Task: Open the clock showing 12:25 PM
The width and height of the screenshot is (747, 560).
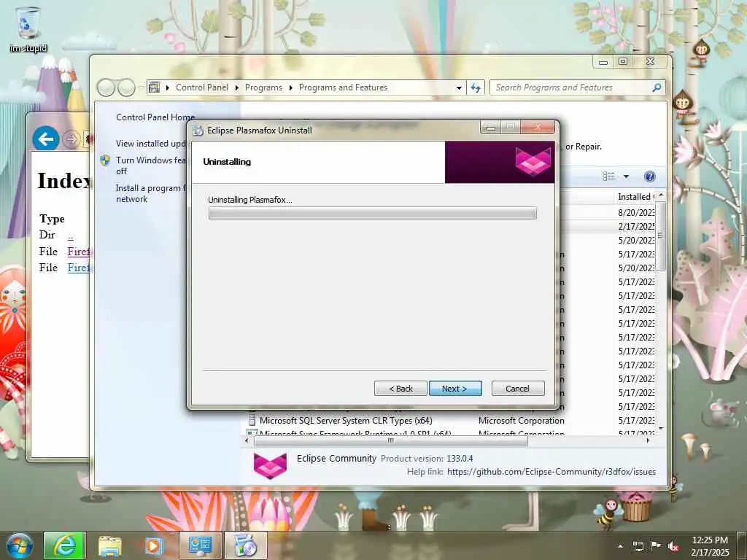Action: [709, 546]
